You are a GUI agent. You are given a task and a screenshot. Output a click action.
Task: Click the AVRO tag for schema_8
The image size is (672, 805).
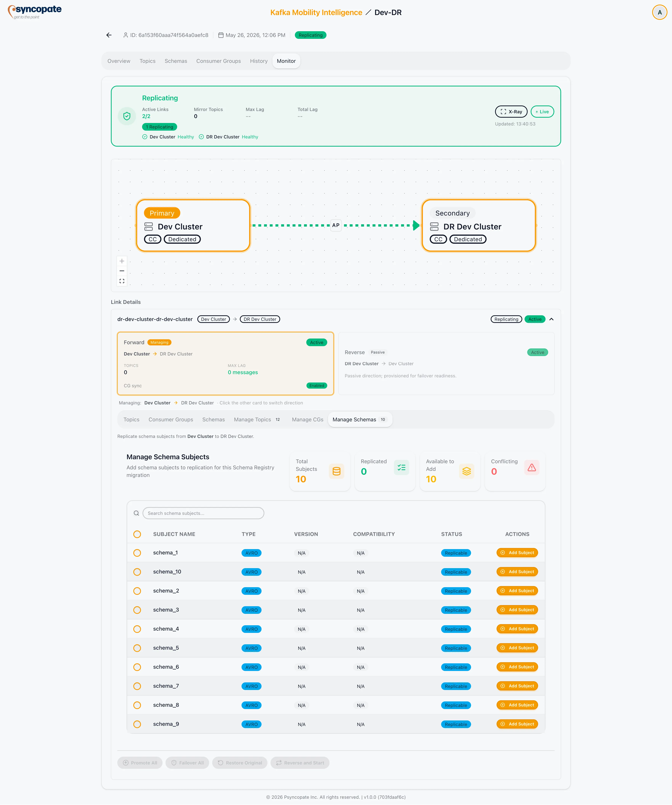click(252, 705)
